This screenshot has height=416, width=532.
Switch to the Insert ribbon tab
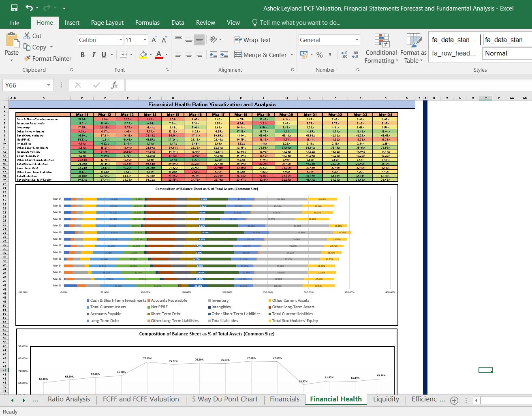[72, 23]
